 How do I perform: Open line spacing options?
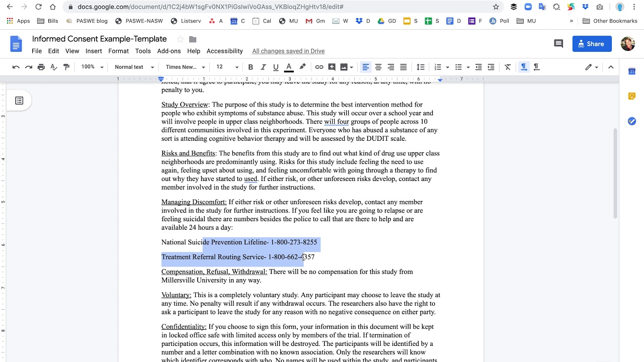coord(421,67)
